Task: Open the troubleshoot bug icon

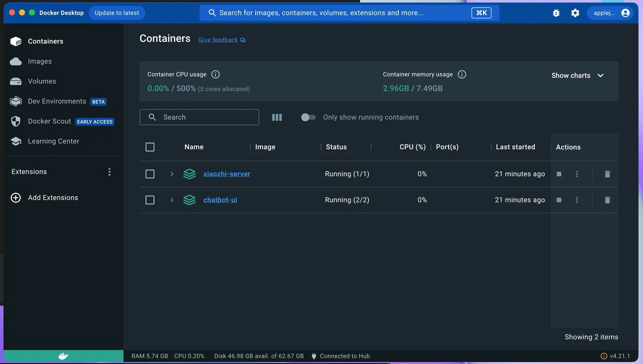Action: (x=556, y=13)
